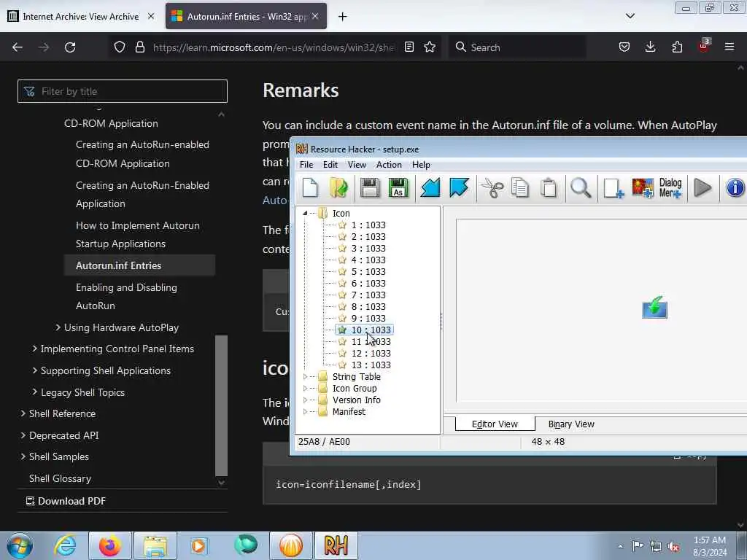The image size is (747, 560).
Task: Switch to Internet Archive browser tab
Action: coord(82,17)
